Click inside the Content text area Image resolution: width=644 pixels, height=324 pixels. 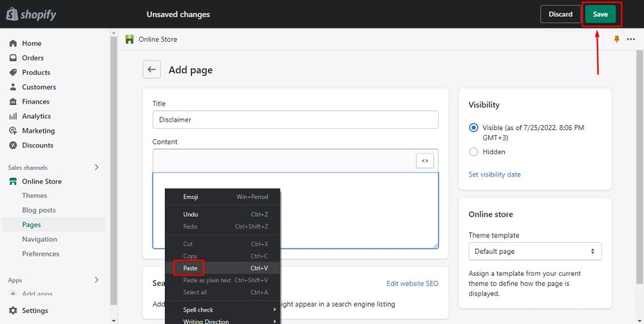click(x=296, y=210)
